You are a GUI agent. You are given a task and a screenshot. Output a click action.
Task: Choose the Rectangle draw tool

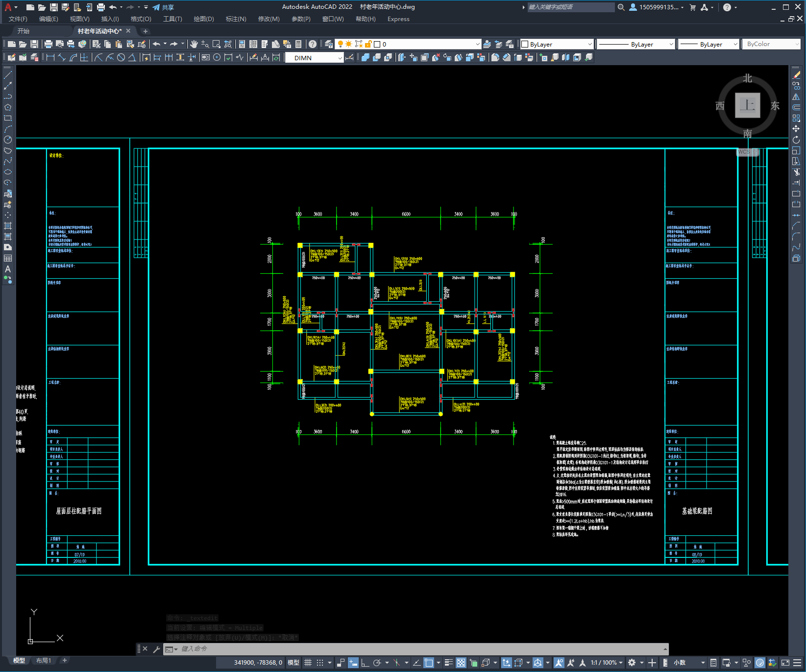pyautogui.click(x=8, y=118)
